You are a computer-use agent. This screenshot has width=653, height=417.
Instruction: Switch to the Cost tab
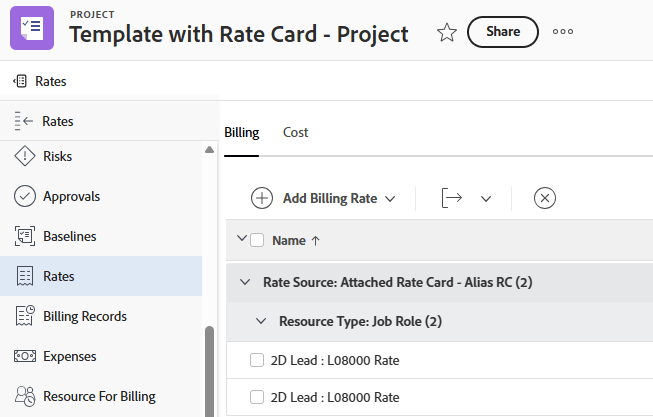295,132
